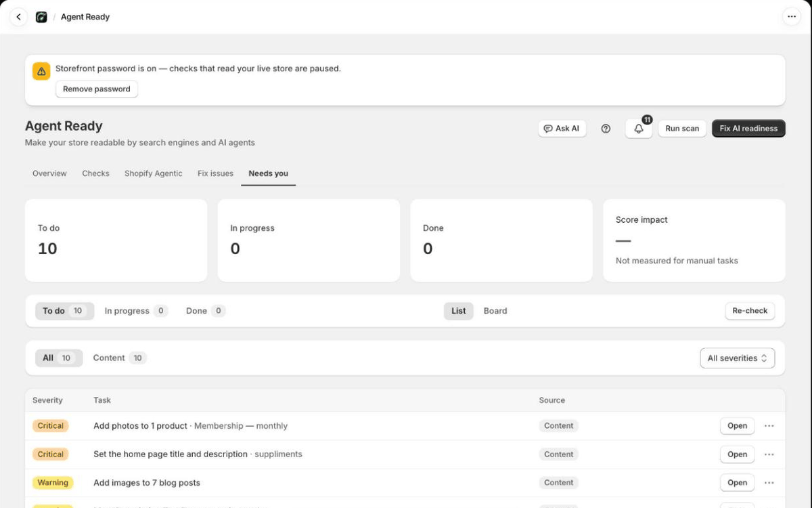Open notifications bell with 11 badge
Image resolution: width=812 pixels, height=508 pixels.
639,129
